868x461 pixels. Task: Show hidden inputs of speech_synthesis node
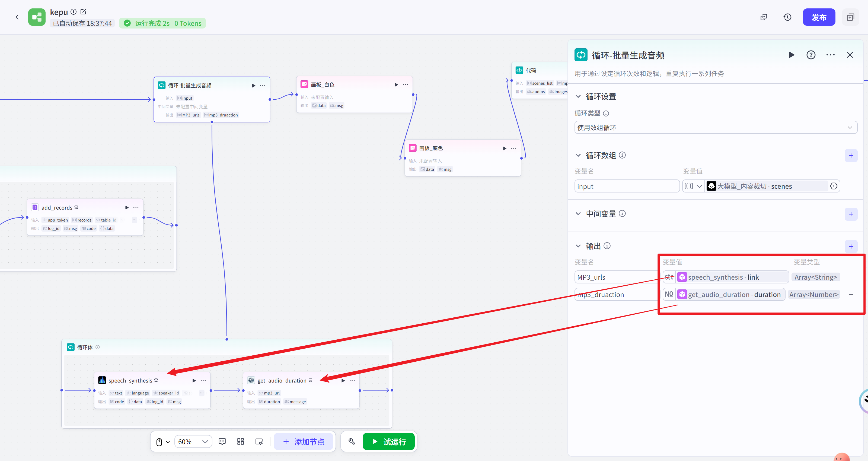pos(202,393)
